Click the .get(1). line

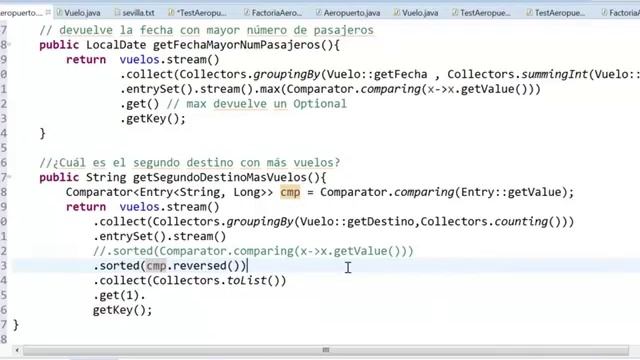pyautogui.click(x=119, y=295)
